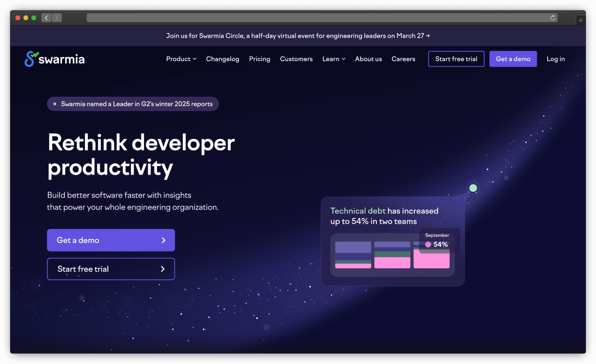Viewport: 596px width, 364px height.
Task: Click the large Get a demo hero button
Action: [111, 240]
